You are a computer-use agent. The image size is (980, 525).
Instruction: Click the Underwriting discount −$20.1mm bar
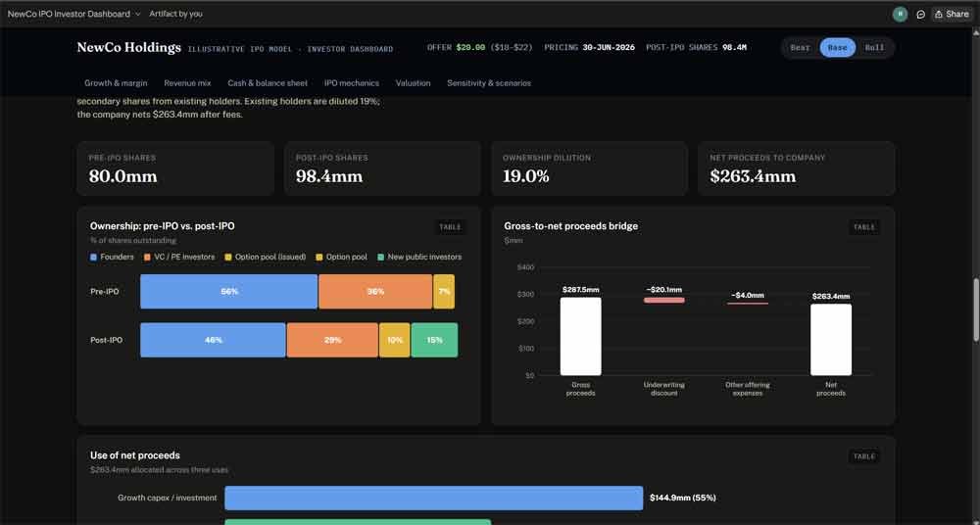pos(663,300)
